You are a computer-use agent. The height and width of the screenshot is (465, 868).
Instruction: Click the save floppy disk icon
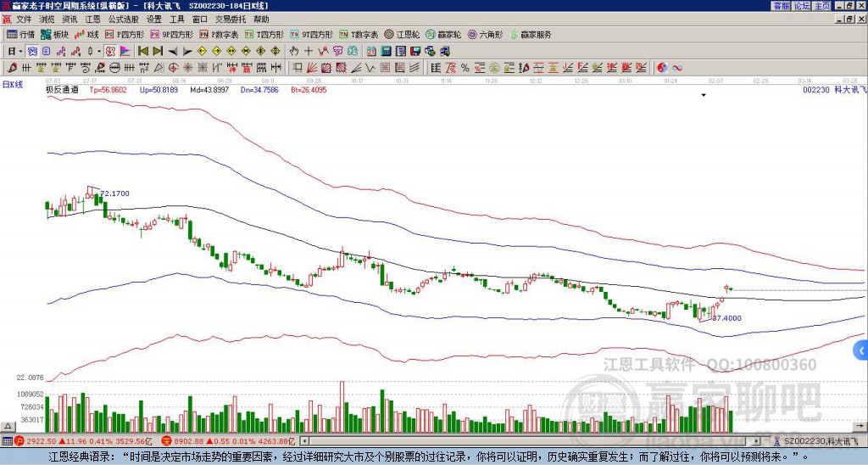click(x=415, y=52)
